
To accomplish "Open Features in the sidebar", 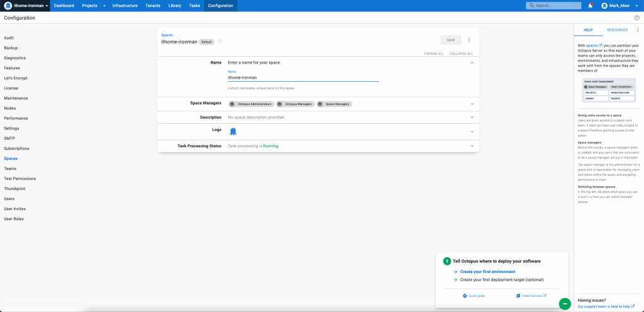I will 12,68.
